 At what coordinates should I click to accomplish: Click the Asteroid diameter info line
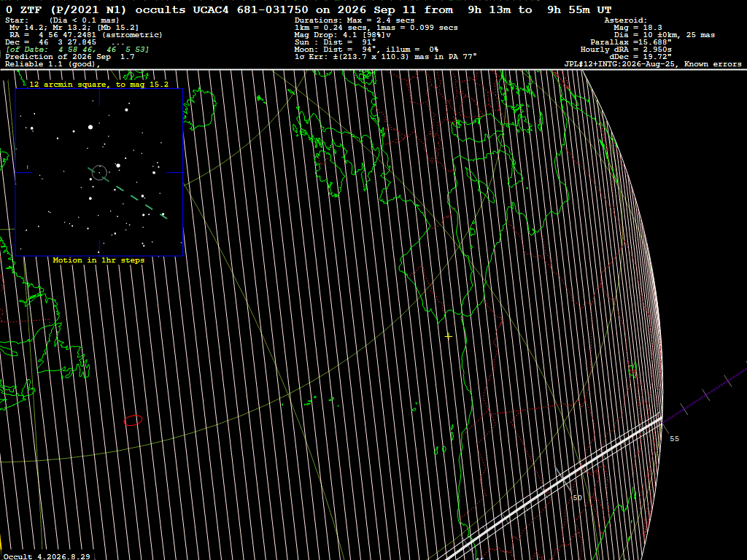[x=664, y=35]
